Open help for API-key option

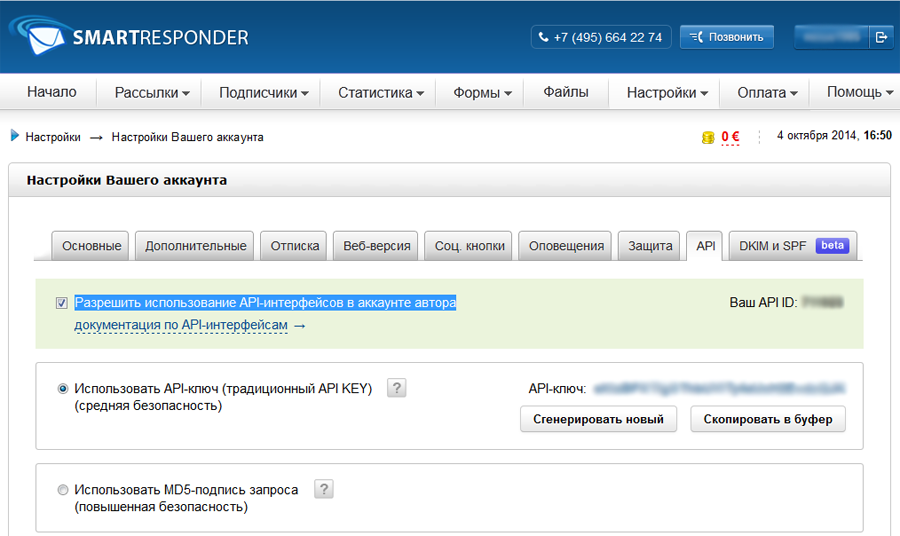coord(396,388)
